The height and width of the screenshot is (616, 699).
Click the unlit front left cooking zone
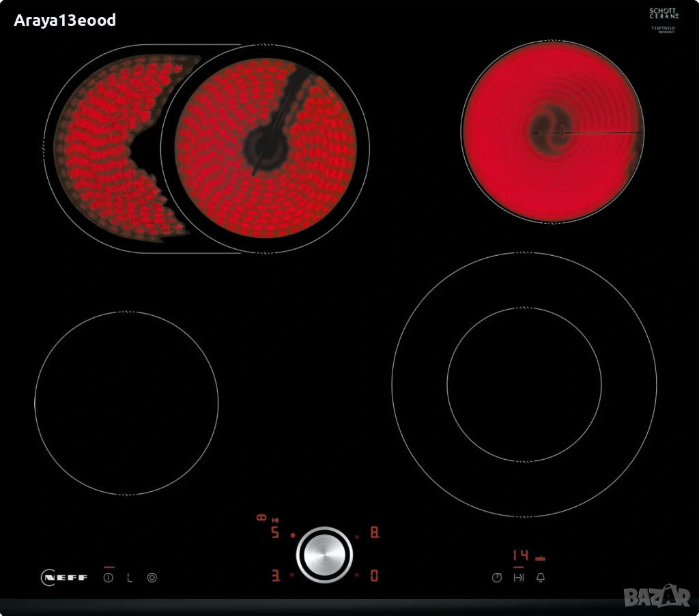click(126, 403)
